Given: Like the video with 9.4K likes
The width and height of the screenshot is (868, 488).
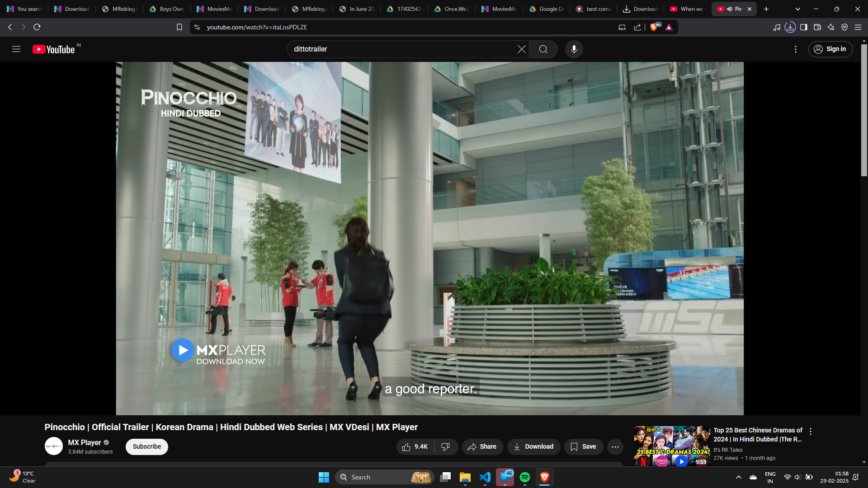Looking at the screenshot, I should [x=415, y=447].
